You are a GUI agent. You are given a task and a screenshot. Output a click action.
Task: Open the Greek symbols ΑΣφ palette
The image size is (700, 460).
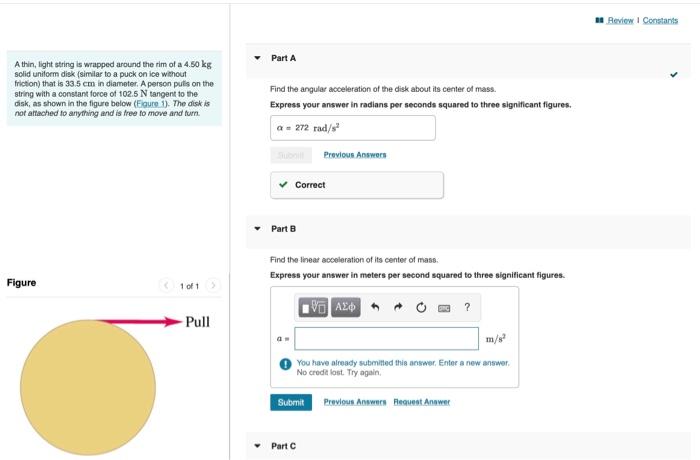click(346, 307)
